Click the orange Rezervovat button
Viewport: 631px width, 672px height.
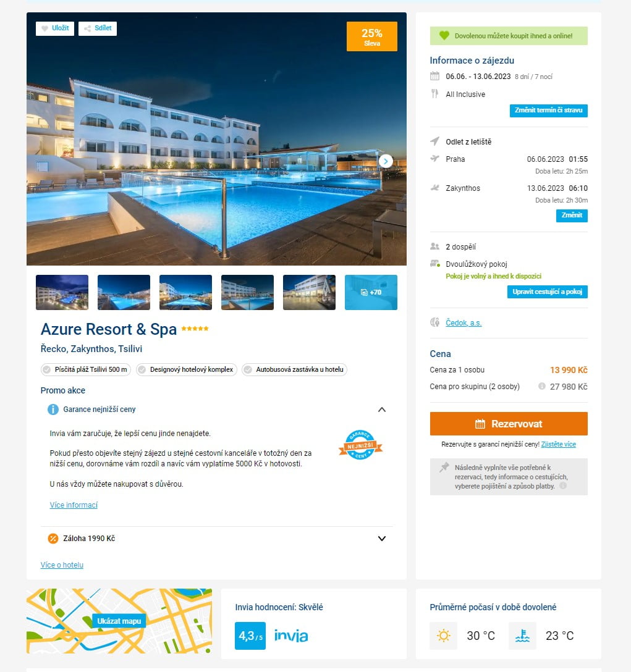pos(509,424)
